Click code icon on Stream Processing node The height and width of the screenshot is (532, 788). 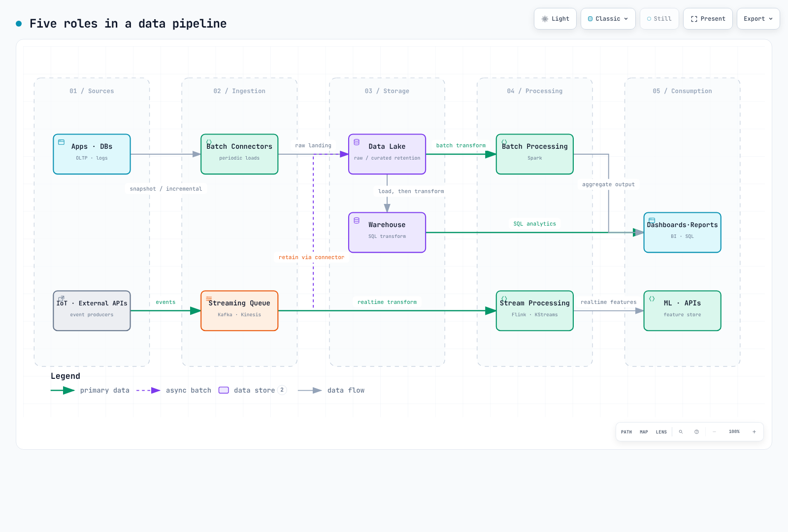504,299
